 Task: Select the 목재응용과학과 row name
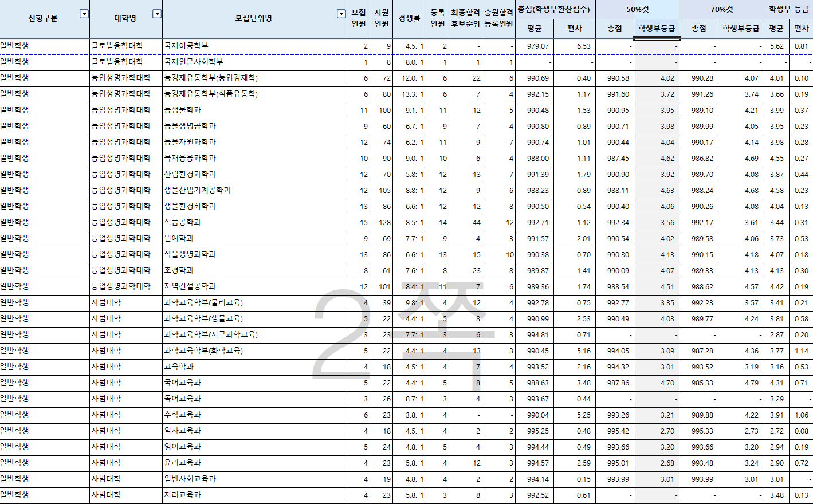(x=254, y=158)
